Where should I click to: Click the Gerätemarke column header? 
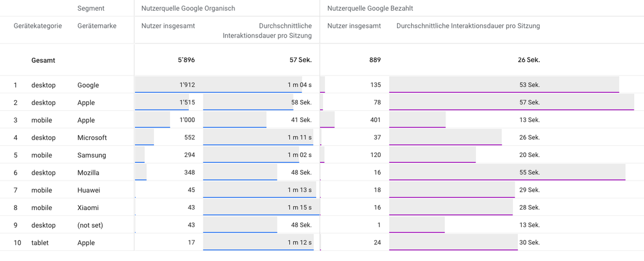(97, 26)
